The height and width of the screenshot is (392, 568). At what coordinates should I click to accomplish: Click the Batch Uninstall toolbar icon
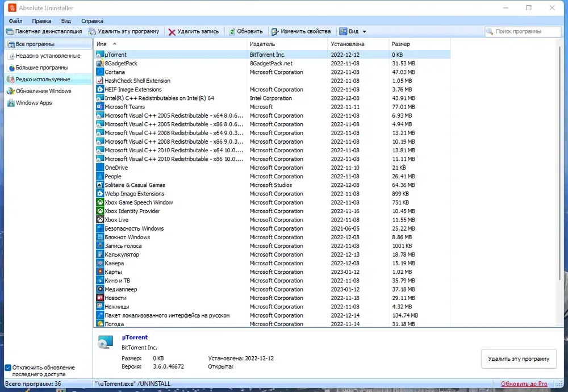pyautogui.click(x=10, y=31)
